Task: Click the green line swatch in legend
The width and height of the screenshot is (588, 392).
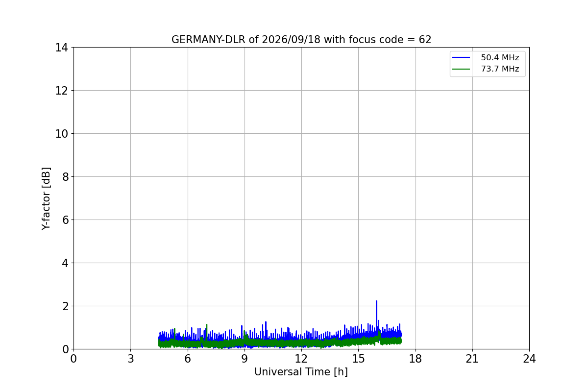Action: [462, 69]
